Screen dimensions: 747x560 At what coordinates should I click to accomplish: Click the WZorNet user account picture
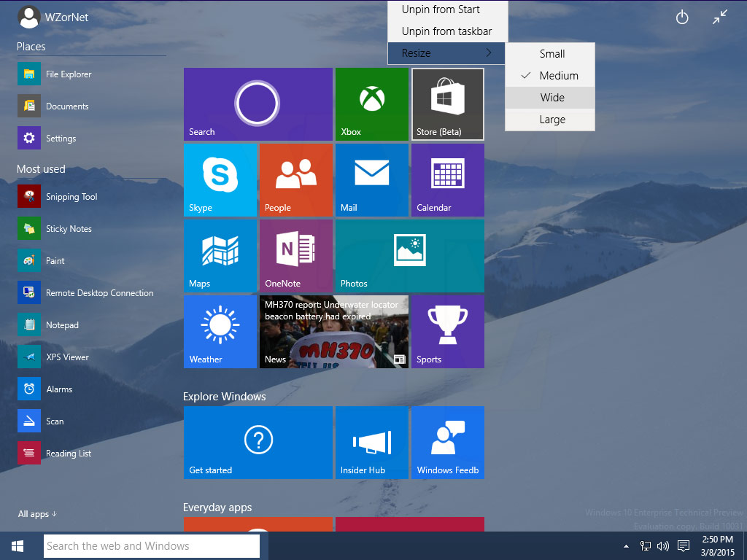pyautogui.click(x=28, y=17)
